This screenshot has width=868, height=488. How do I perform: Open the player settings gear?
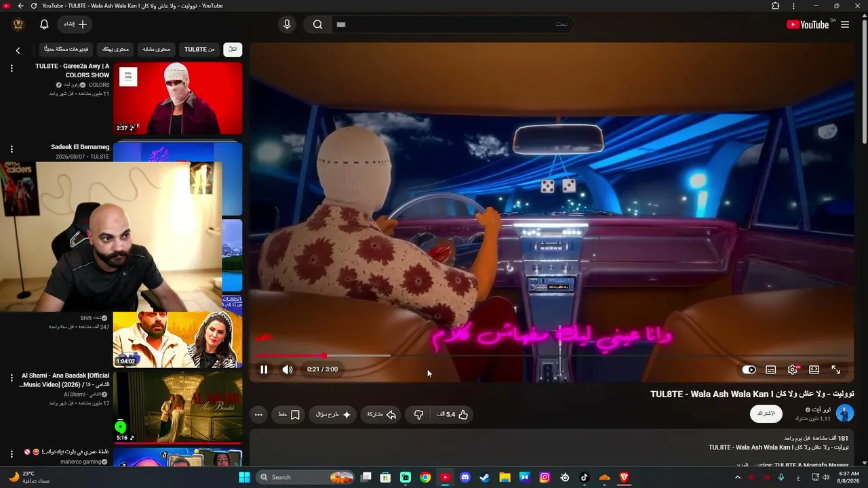coord(793,369)
